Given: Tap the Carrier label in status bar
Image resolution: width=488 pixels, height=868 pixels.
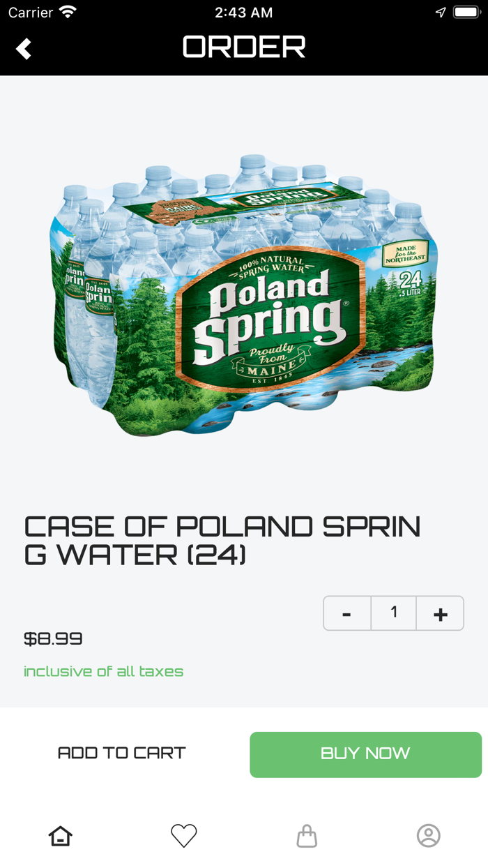Looking at the screenshot, I should (30, 13).
